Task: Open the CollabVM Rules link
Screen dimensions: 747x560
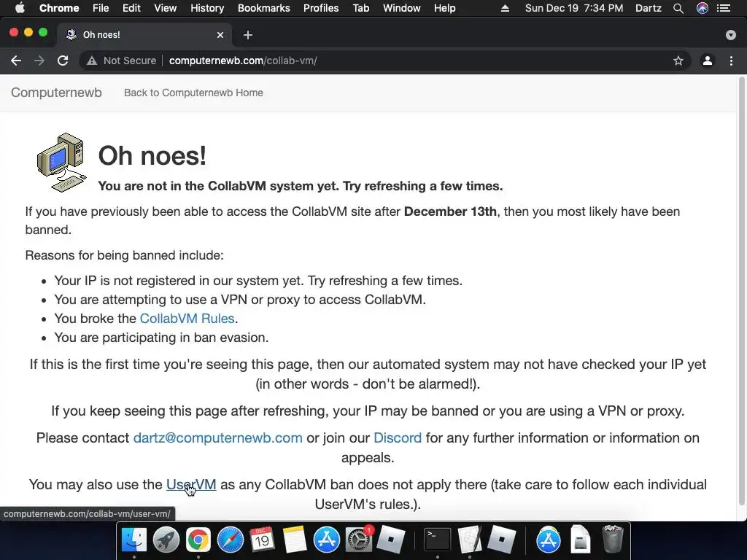Action: click(x=187, y=318)
